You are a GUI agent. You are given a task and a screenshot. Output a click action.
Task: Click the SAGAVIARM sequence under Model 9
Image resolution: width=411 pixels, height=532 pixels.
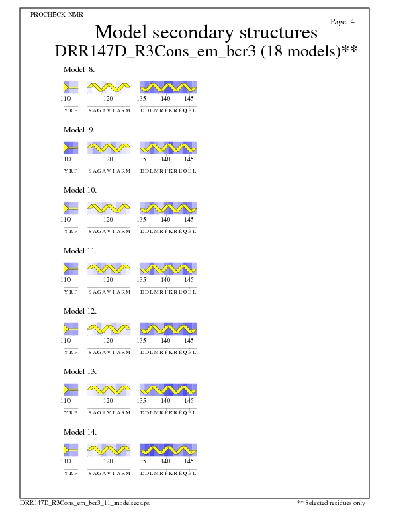click(109, 171)
